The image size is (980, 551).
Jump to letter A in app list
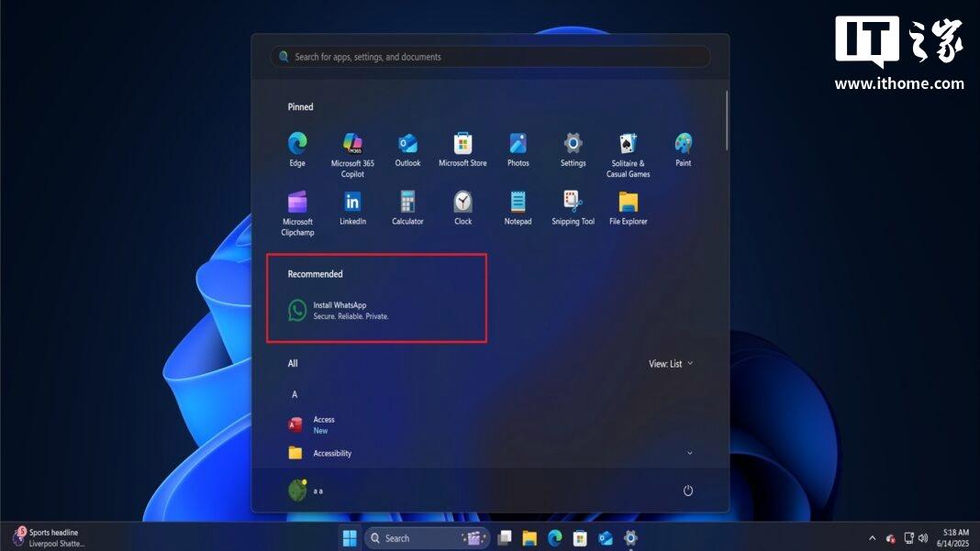(x=295, y=394)
